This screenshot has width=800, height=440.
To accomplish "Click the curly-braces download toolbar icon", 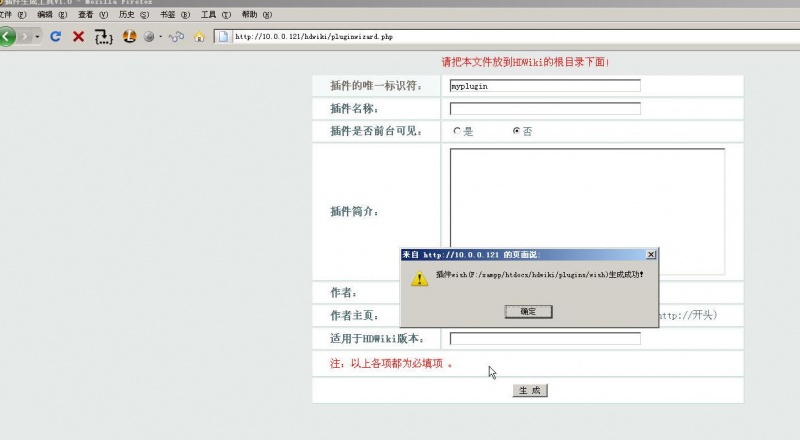I will (104, 37).
